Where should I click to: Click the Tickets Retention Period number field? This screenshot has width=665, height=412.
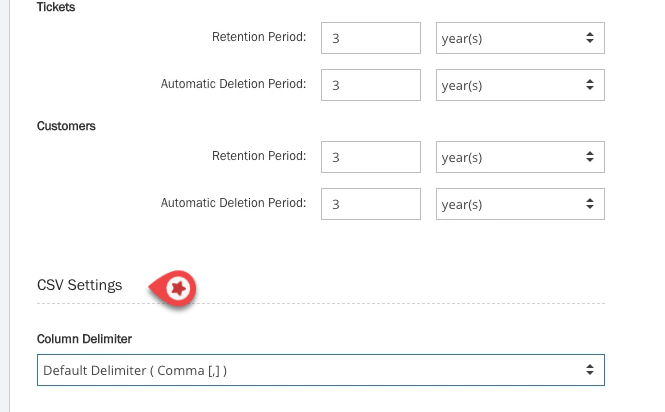371,38
